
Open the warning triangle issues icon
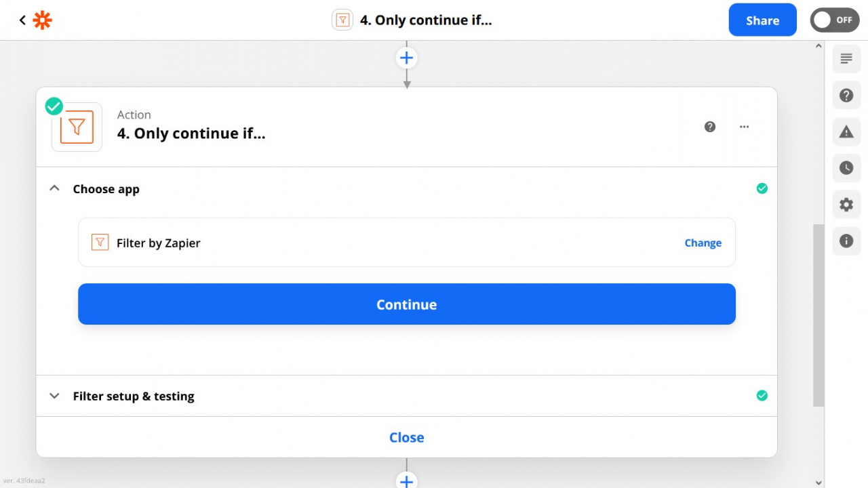846,131
